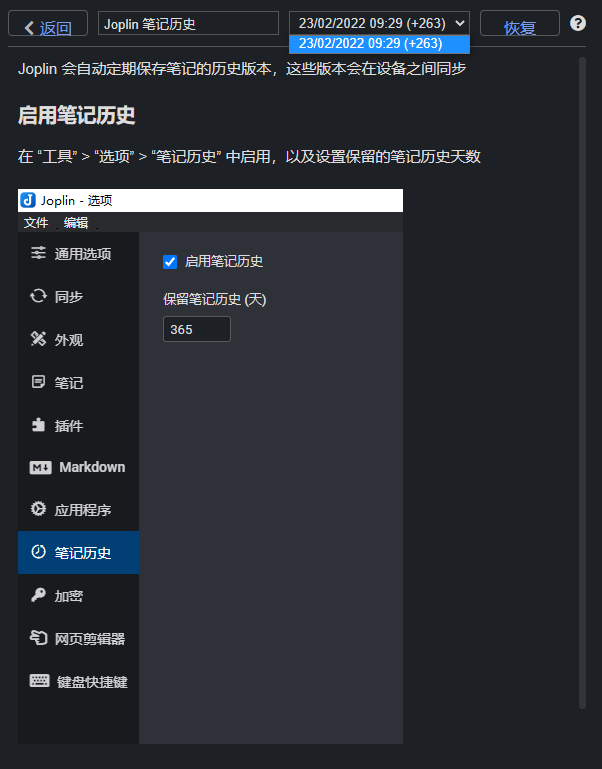The height and width of the screenshot is (769, 602).
Task: Open the revision date dropdown
Action: click(379, 23)
